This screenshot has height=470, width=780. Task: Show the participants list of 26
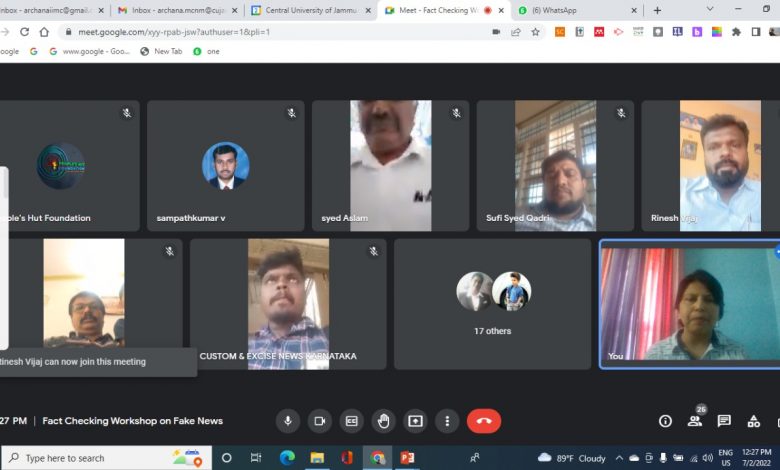click(695, 421)
